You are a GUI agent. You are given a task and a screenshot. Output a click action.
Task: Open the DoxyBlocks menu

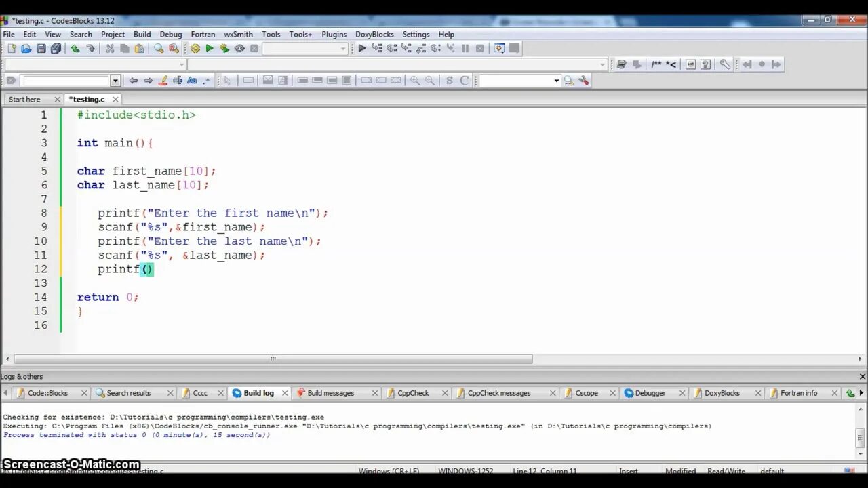pyautogui.click(x=374, y=34)
